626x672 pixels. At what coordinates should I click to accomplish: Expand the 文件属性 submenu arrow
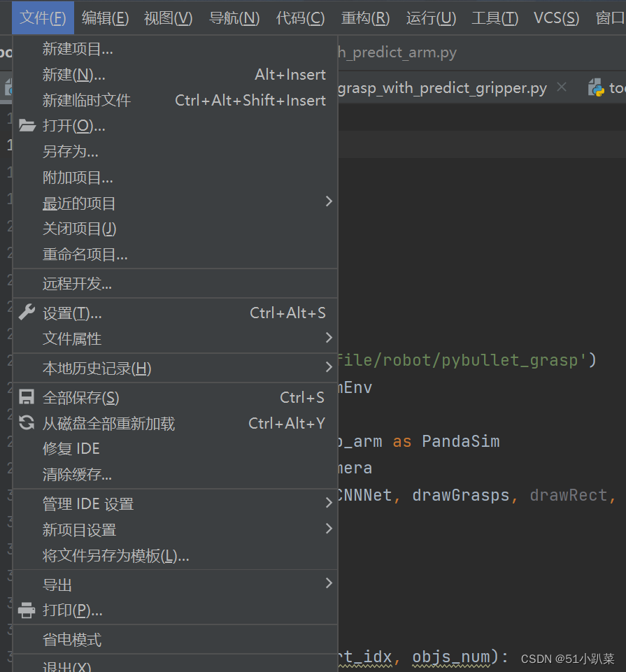click(329, 338)
